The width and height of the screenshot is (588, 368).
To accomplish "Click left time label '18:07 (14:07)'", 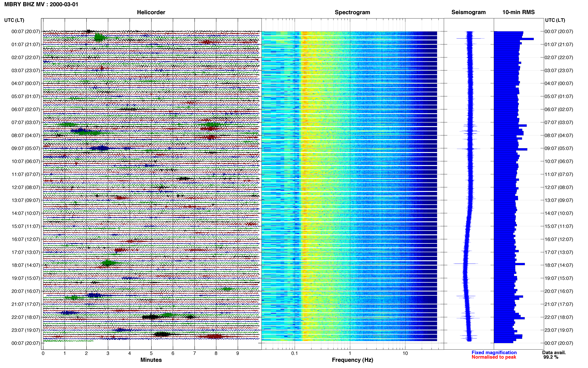I will (26, 265).
